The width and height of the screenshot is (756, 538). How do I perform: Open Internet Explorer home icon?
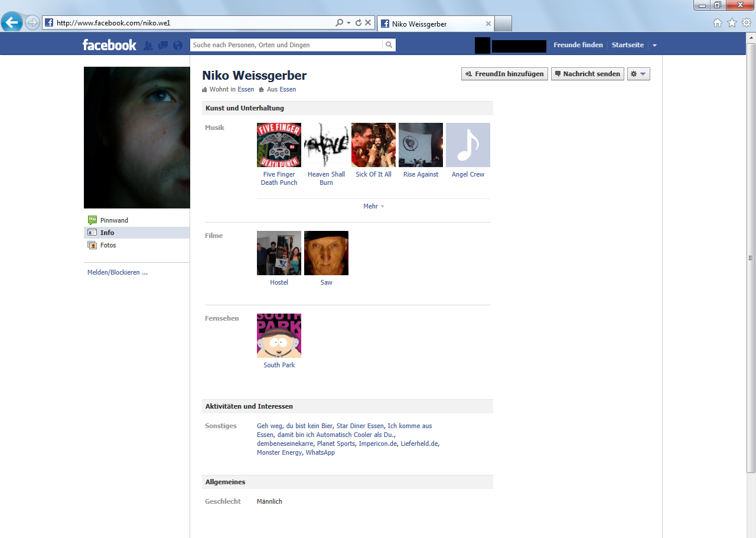718,23
